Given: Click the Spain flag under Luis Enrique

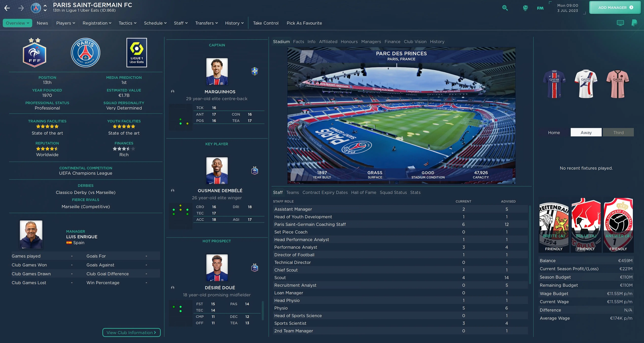Looking at the screenshot, I should tap(69, 243).
